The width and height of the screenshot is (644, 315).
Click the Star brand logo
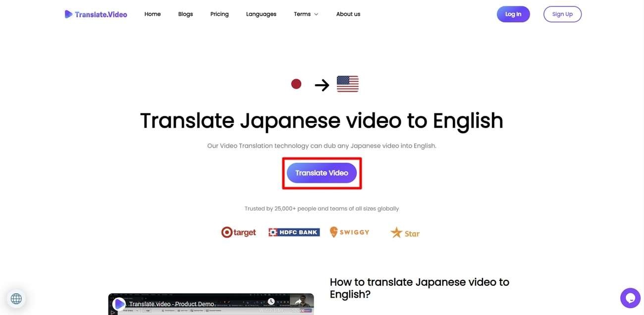point(405,232)
